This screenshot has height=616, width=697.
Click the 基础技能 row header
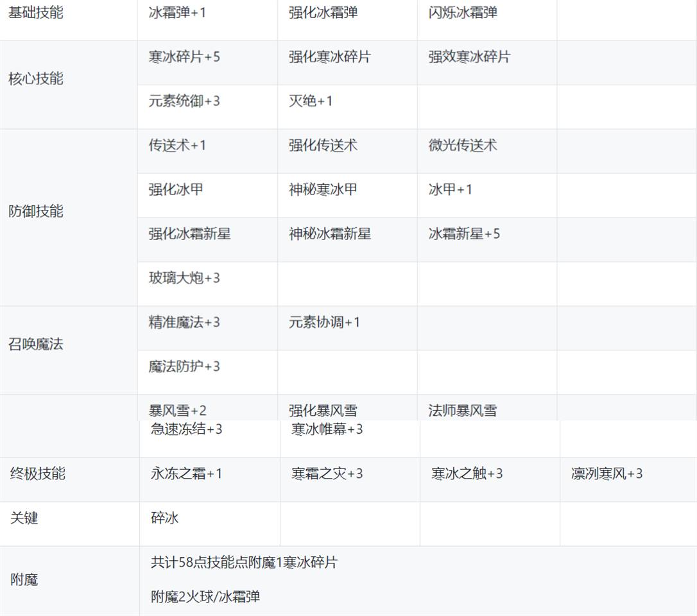tap(36, 13)
